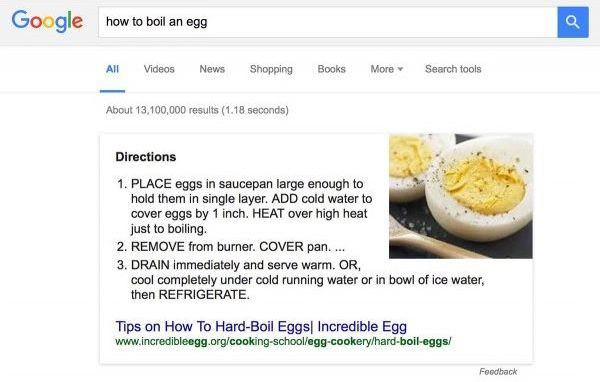The width and height of the screenshot is (600, 382).
Task: Open the News results tab
Action: click(212, 69)
